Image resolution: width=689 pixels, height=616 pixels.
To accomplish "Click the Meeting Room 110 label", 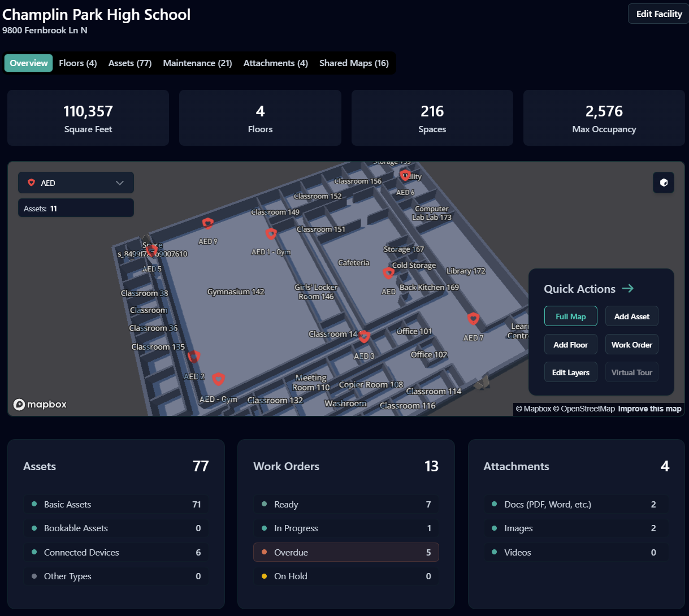I will [311, 383].
